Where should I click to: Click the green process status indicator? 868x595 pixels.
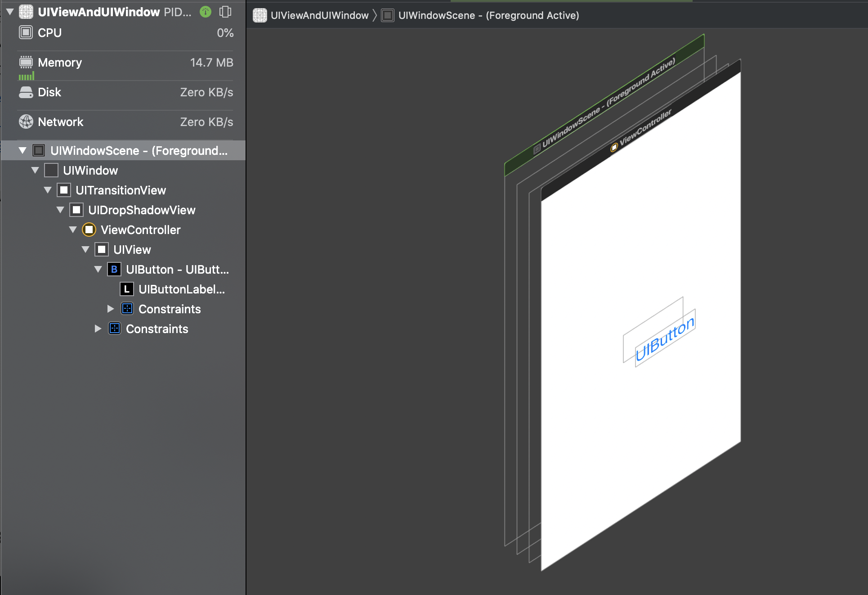[206, 12]
